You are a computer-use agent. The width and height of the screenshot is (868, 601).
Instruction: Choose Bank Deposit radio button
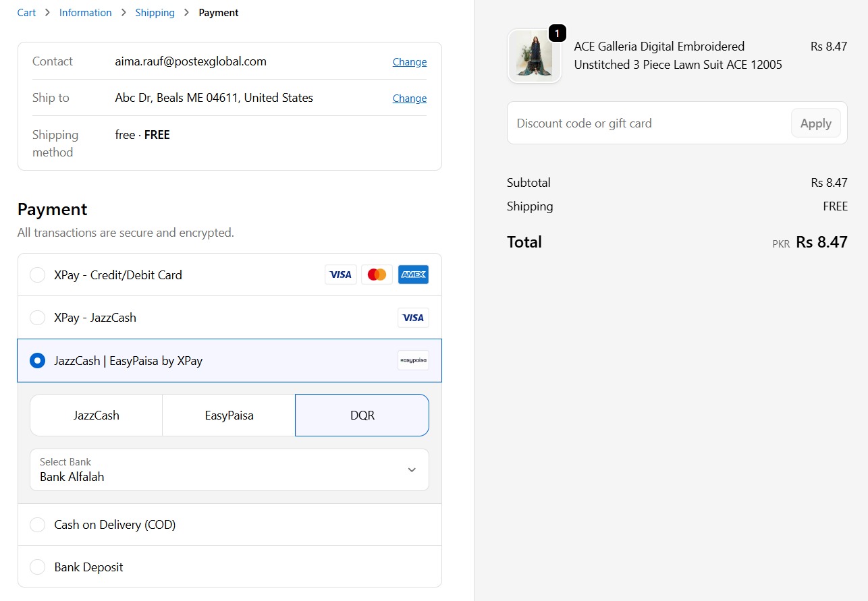(x=38, y=567)
